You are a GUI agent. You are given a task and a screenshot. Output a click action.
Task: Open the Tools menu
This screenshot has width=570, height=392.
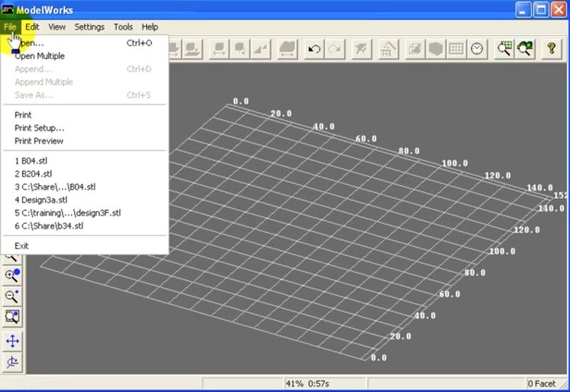click(123, 27)
